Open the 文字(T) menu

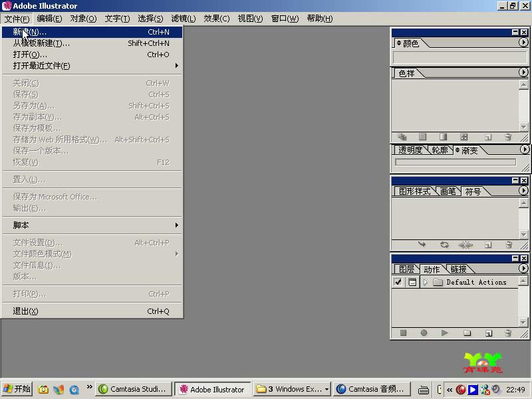[117, 19]
